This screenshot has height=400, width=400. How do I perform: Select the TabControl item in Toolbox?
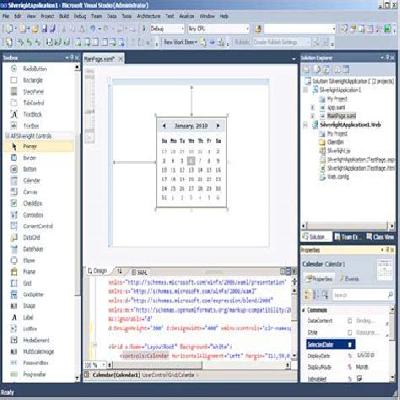tap(33, 103)
